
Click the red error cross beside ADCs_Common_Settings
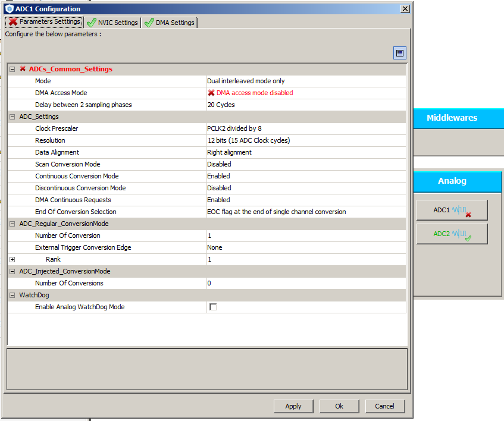coord(23,69)
